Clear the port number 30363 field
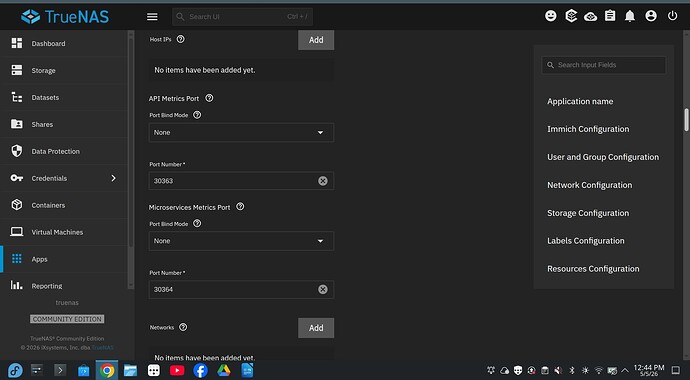690x380 pixels. tap(323, 181)
